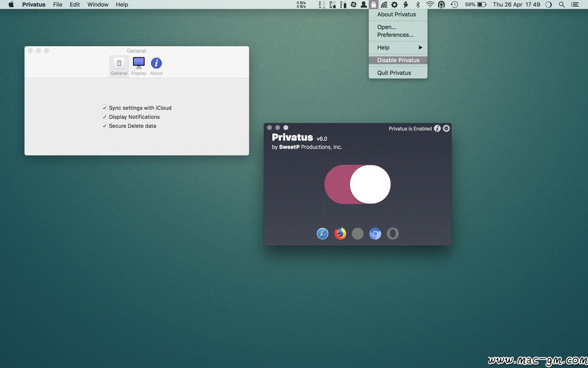Viewport: 588px width, 368px height.
Task: Select About Privatus from the dropdown menu
Action: tap(398, 14)
